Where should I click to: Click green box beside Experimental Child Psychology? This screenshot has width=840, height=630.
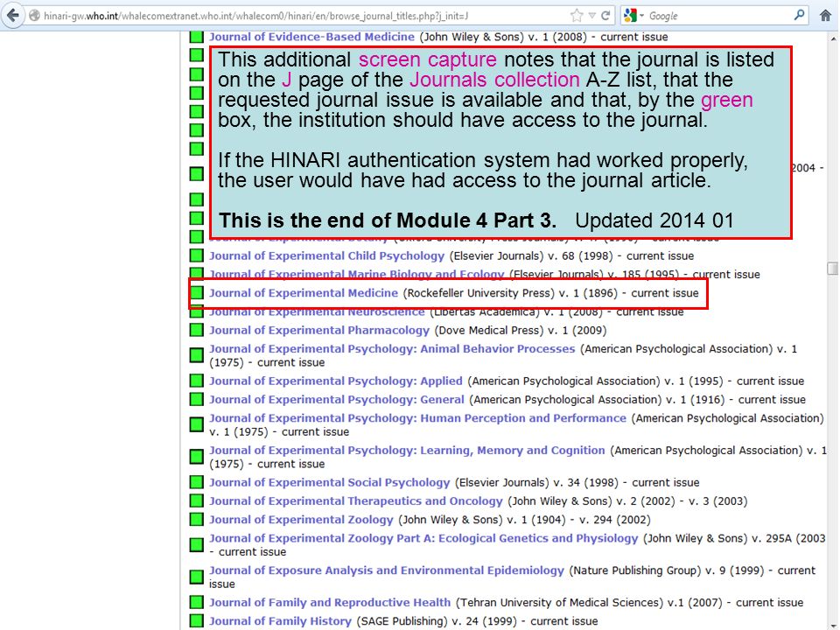pyautogui.click(x=197, y=255)
